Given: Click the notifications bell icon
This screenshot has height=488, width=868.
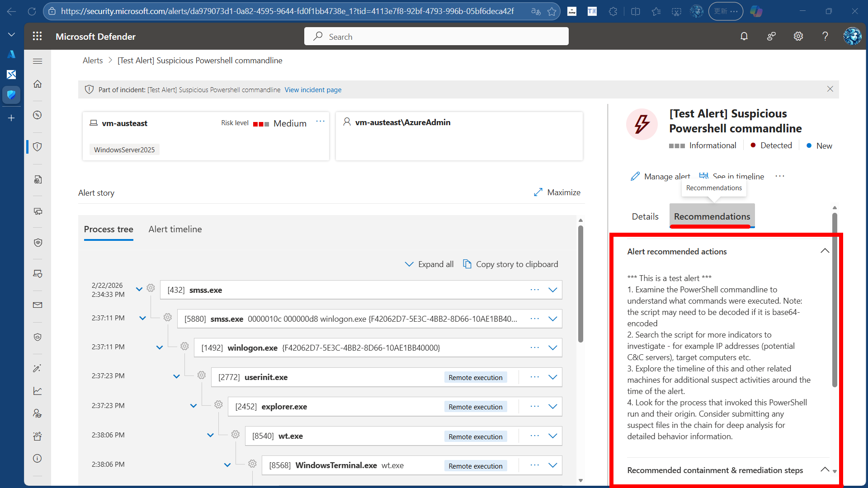Looking at the screenshot, I should (744, 37).
